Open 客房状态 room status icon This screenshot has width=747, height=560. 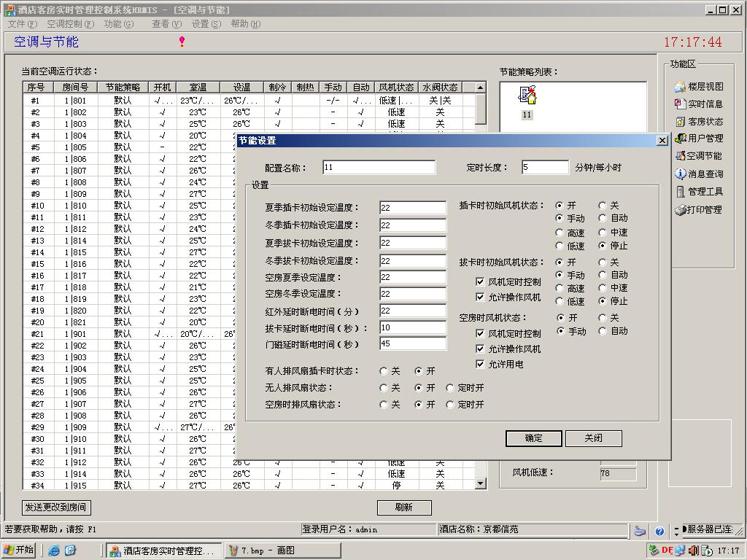click(x=680, y=122)
